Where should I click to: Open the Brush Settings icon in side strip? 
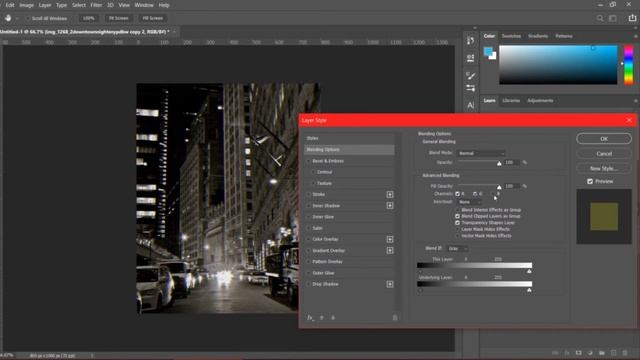tap(471, 88)
